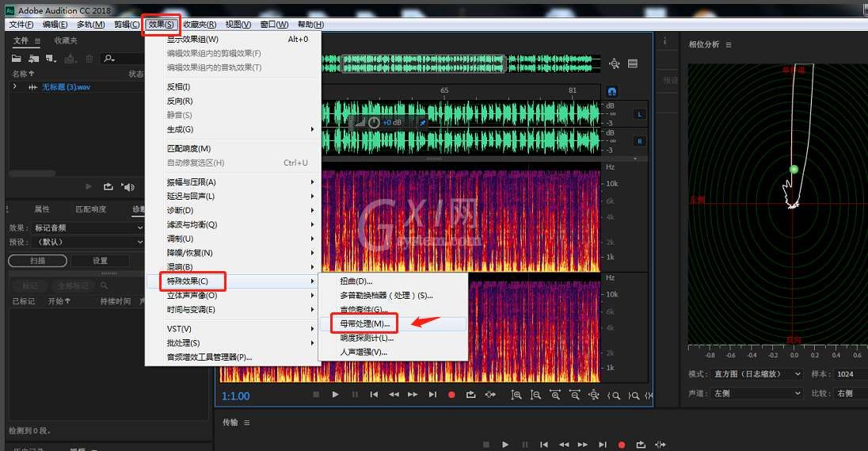Switch to the 收藏夹 tab

click(x=66, y=40)
